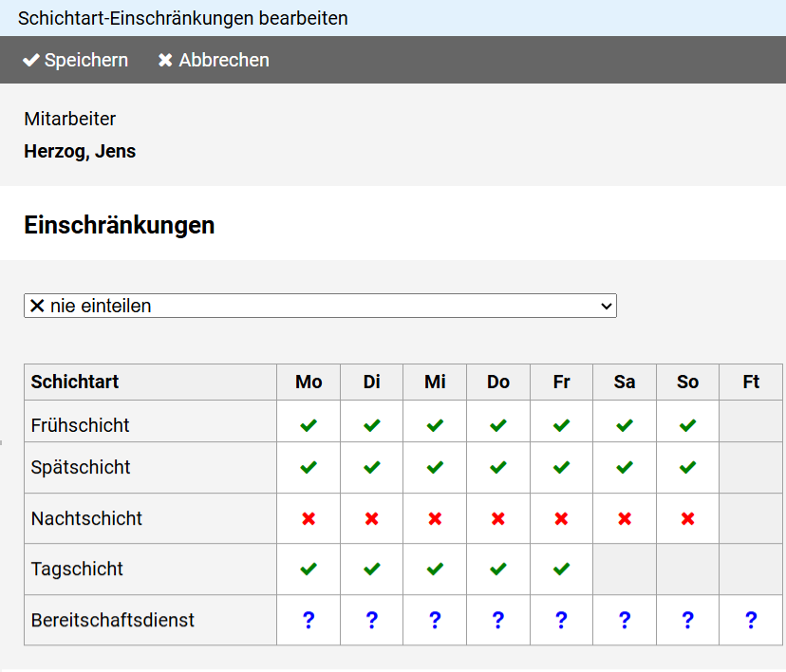Click Tagschicht green check on Fr
786x672 pixels.
561,569
